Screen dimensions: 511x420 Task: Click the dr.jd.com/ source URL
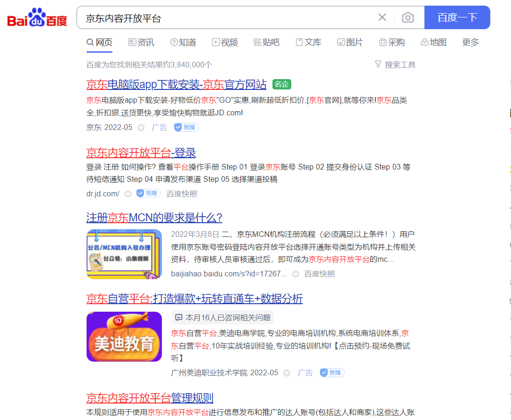coord(103,194)
